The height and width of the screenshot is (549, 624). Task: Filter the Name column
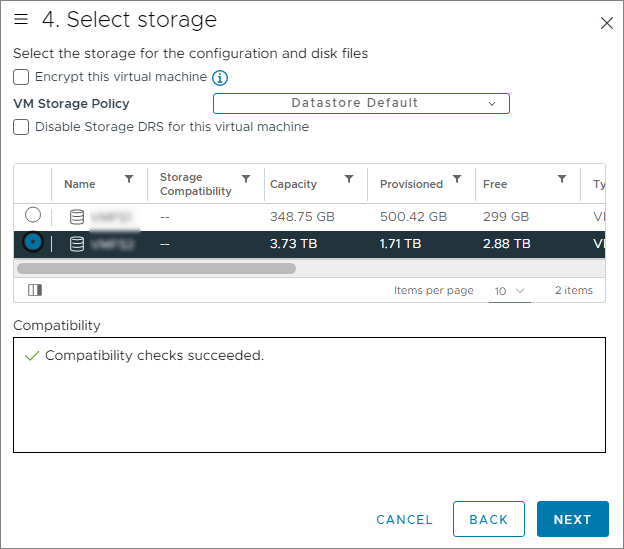[x=129, y=180]
